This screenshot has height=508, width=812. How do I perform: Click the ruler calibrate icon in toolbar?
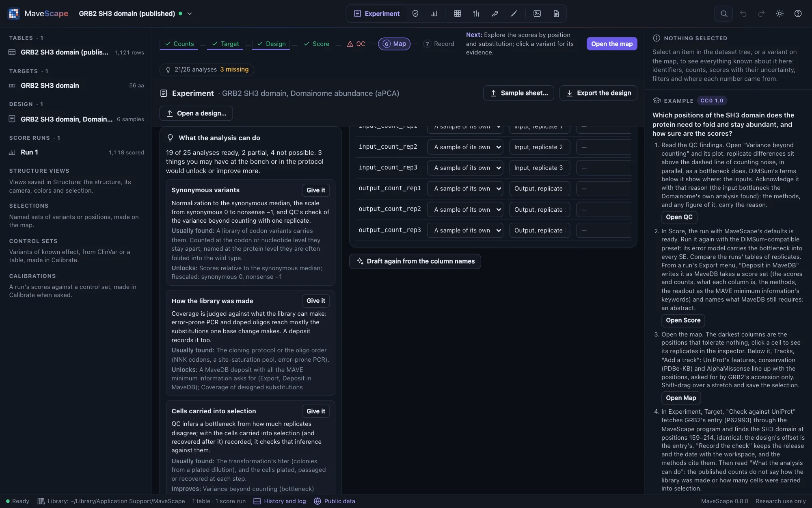(514, 13)
